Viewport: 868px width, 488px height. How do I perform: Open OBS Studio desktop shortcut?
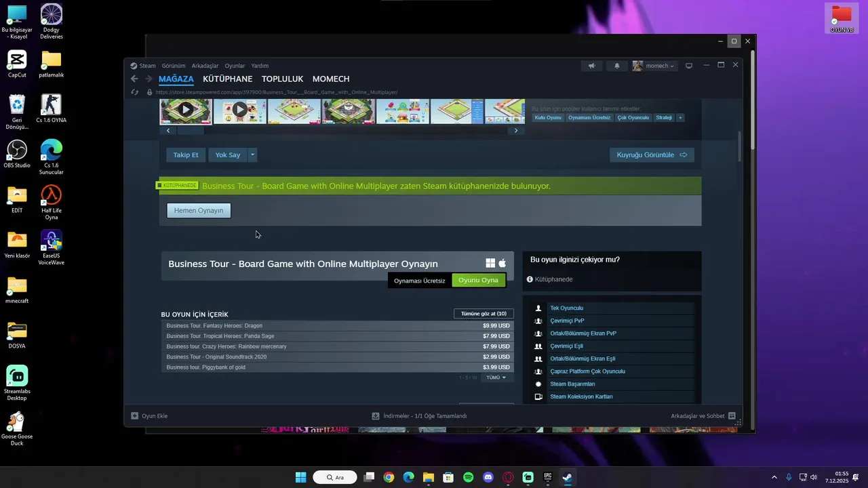17,154
